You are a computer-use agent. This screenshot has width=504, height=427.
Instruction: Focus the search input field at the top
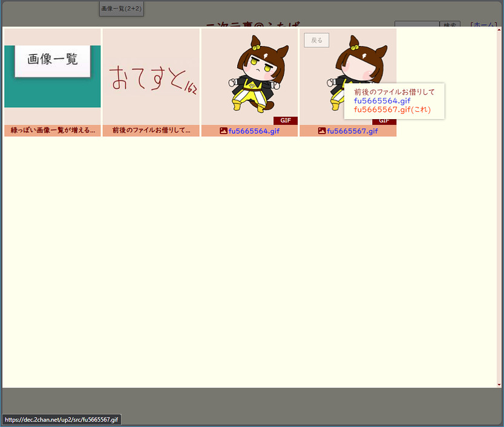(416, 24)
